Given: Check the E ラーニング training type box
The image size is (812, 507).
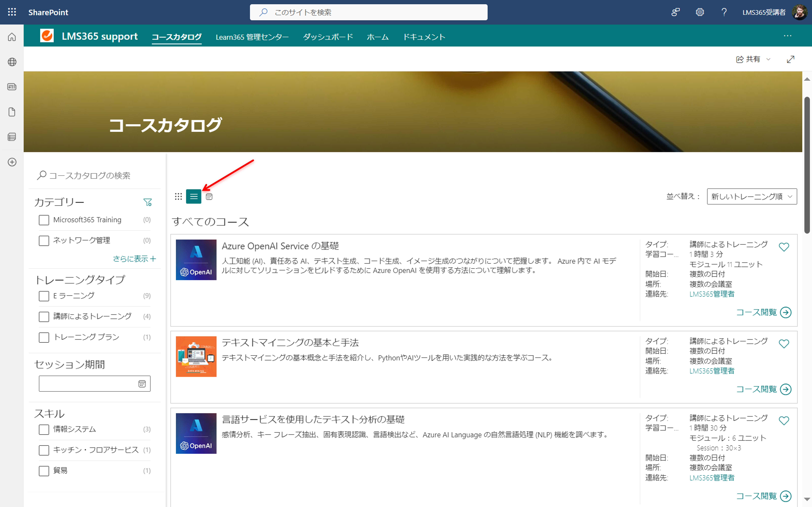Looking at the screenshot, I should [x=44, y=296].
